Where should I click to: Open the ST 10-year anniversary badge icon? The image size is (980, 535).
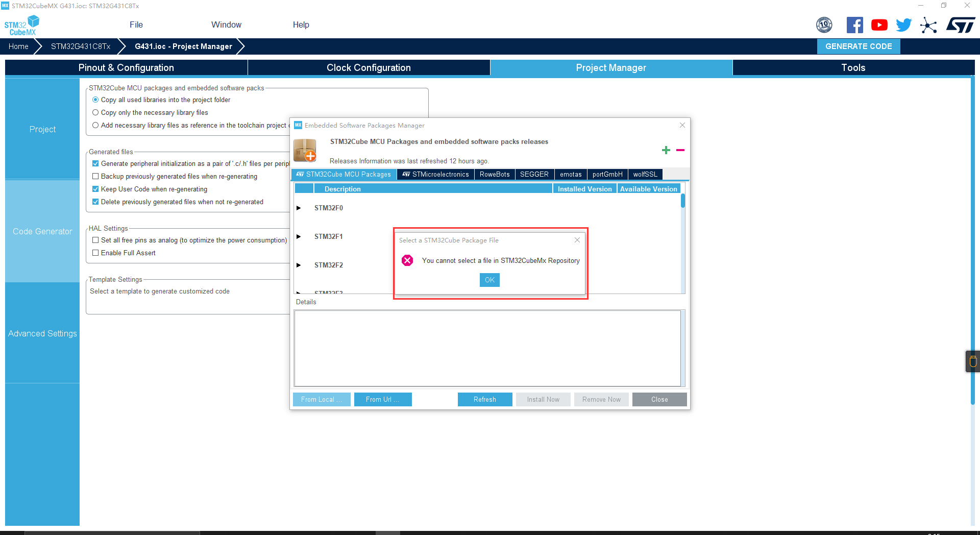click(x=824, y=25)
